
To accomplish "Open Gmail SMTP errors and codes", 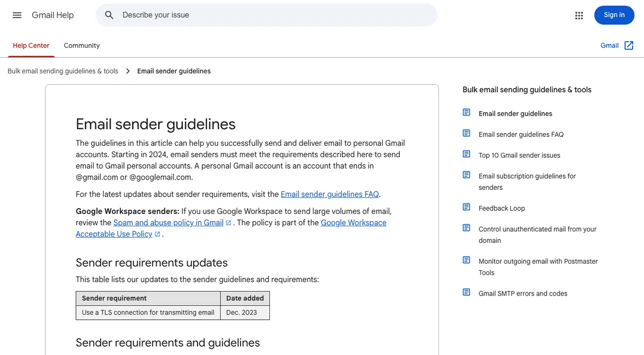I will [x=523, y=294].
